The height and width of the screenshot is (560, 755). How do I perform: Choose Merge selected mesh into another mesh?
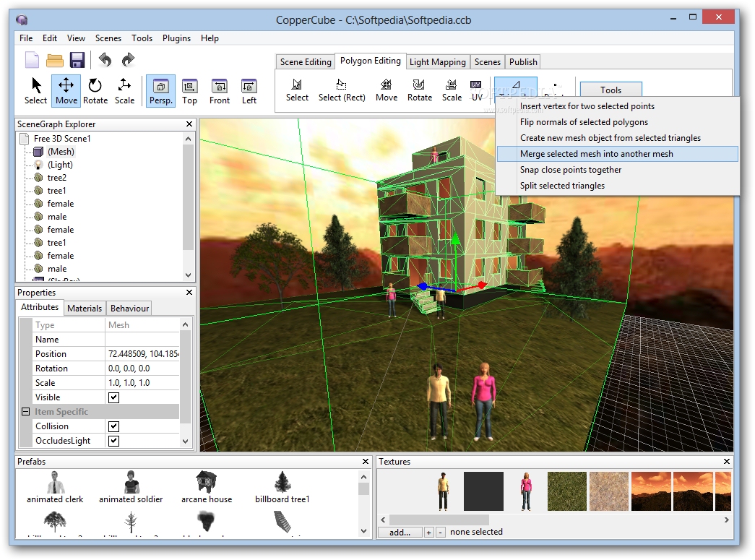[x=617, y=154]
